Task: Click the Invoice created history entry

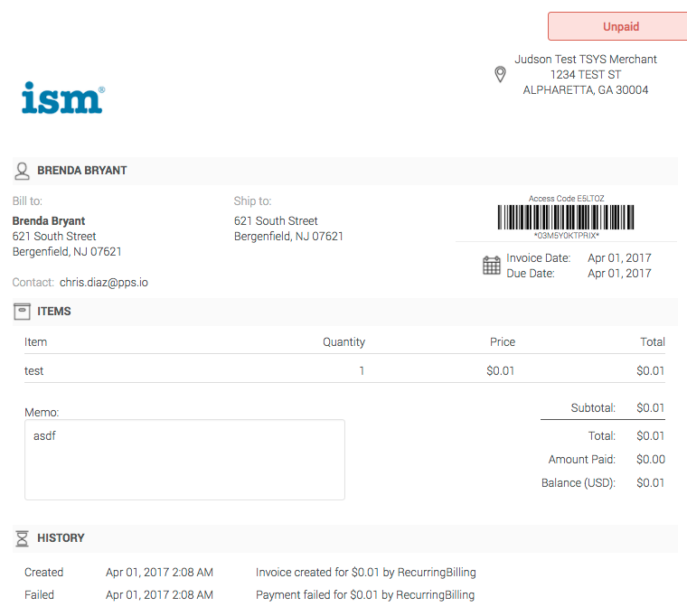Action: (x=365, y=573)
